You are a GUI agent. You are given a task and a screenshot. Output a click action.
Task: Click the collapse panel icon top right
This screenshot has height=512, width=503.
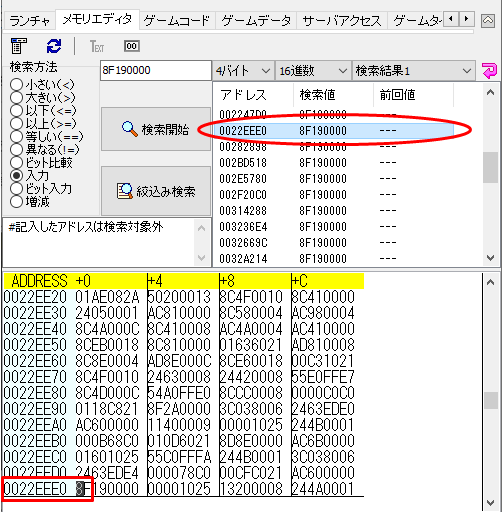(x=488, y=21)
